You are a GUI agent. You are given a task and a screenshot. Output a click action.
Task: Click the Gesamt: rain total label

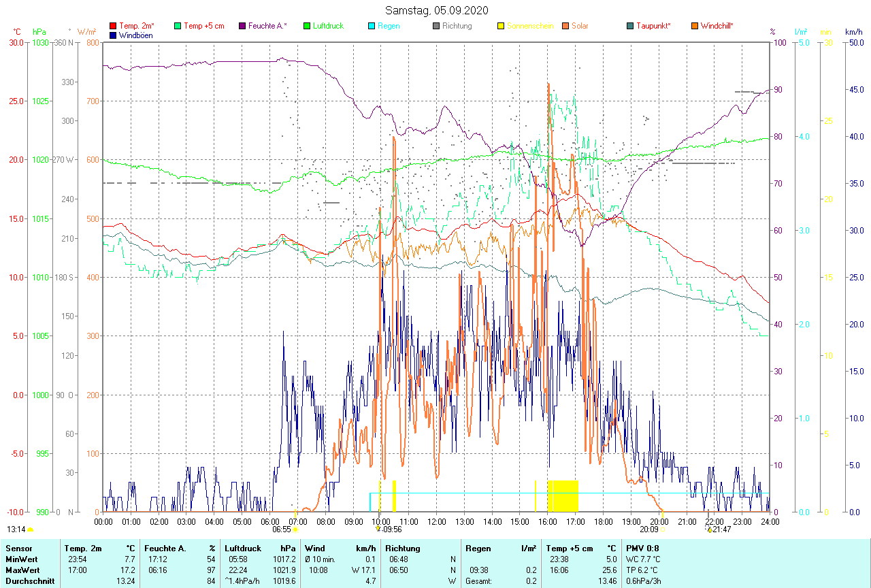[479, 581]
